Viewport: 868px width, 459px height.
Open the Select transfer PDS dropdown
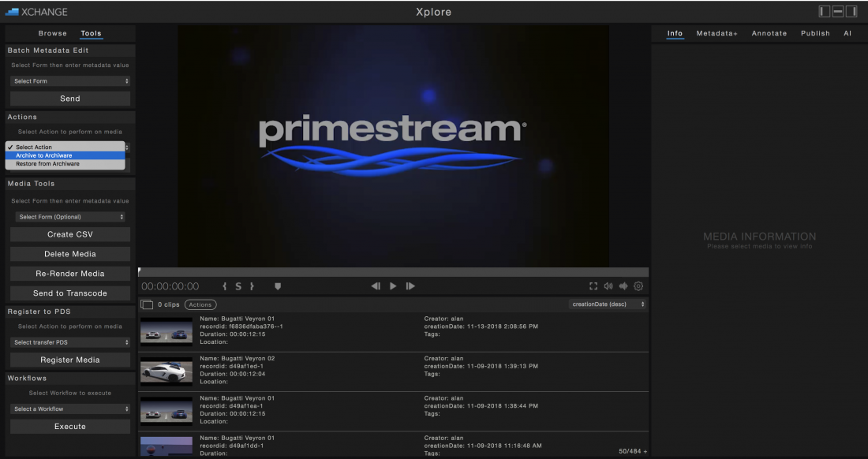(70, 342)
